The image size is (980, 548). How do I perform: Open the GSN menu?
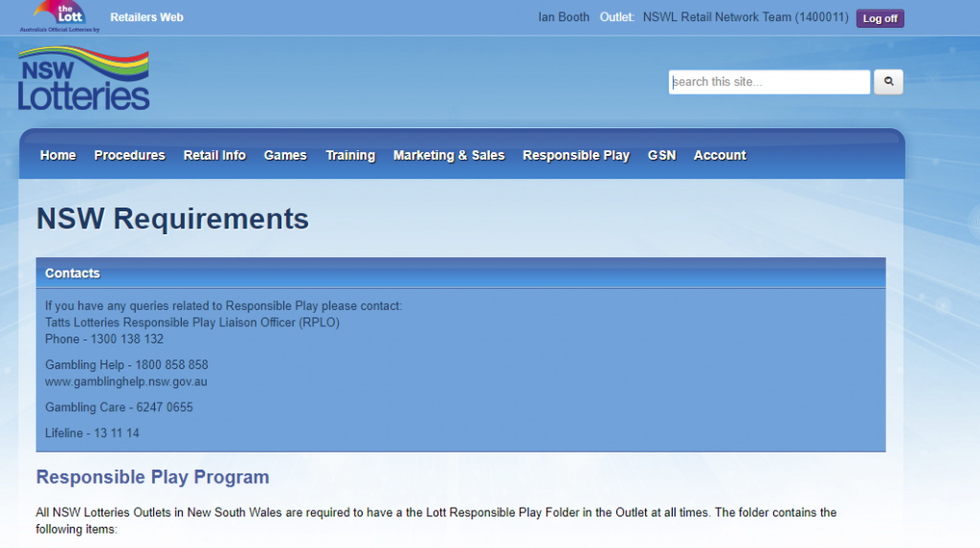[x=662, y=155]
